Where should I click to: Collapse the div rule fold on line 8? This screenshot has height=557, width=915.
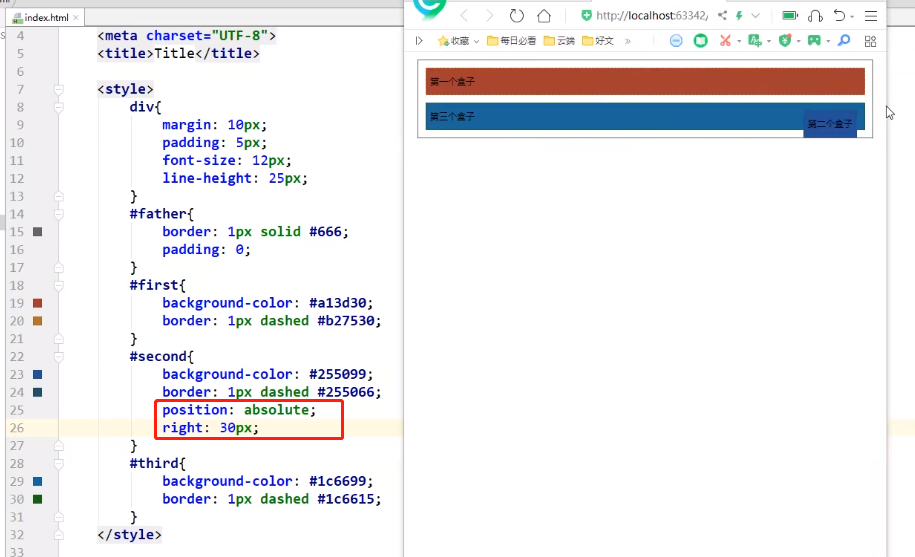point(58,107)
